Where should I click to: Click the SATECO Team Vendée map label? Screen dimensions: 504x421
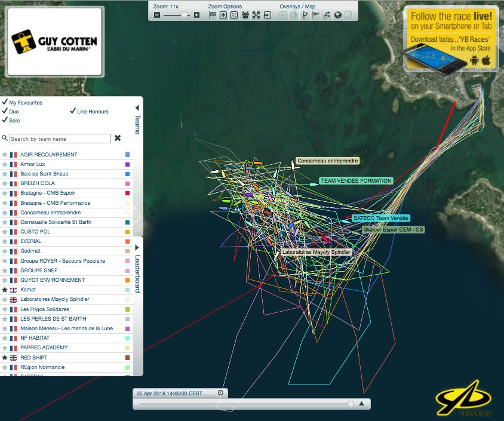pos(381,218)
